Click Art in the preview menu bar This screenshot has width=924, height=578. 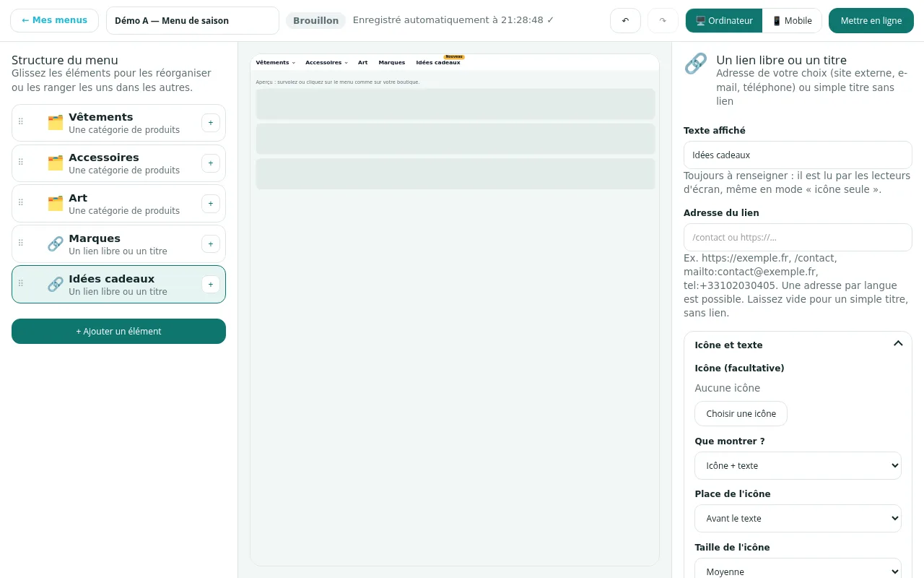pyautogui.click(x=363, y=63)
